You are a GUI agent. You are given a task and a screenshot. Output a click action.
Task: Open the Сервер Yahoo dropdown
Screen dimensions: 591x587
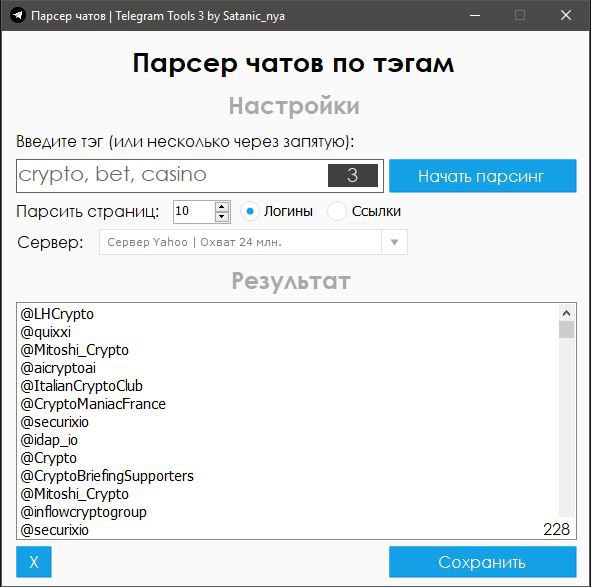[253, 242]
